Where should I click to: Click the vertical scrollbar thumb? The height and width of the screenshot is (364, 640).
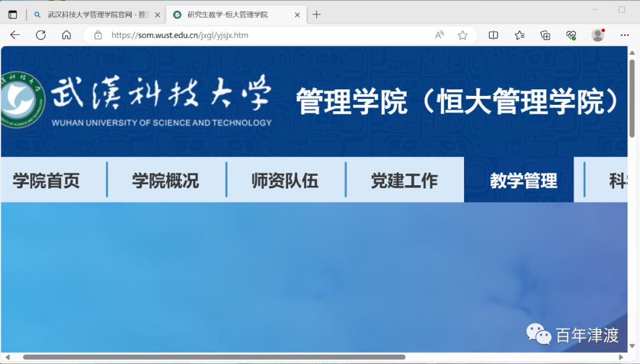[x=632, y=98]
